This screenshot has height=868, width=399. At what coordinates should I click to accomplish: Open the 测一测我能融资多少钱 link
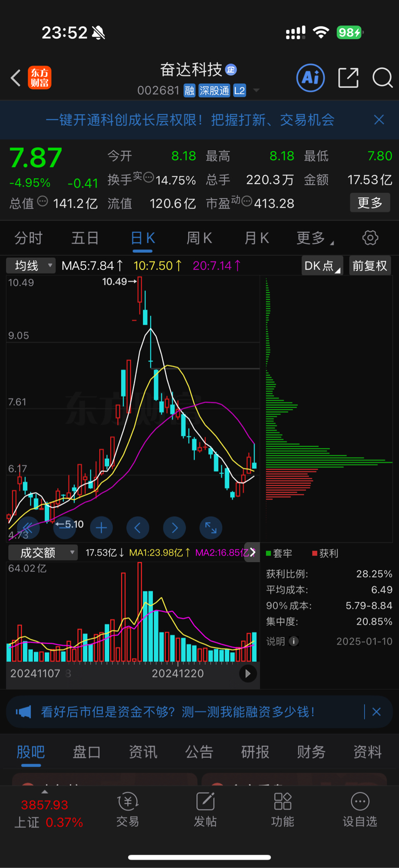(x=248, y=712)
